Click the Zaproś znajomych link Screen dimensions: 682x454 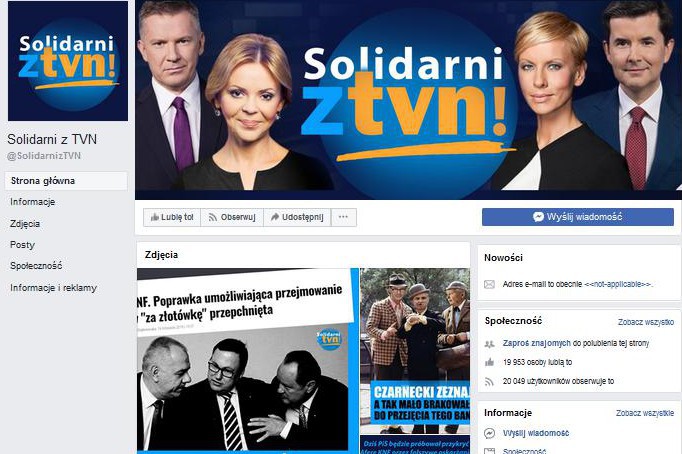tap(536, 343)
